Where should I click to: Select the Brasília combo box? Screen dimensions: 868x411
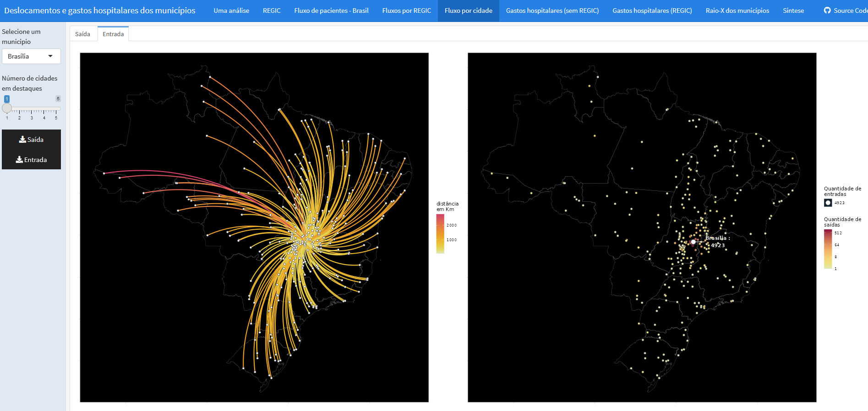(x=31, y=56)
